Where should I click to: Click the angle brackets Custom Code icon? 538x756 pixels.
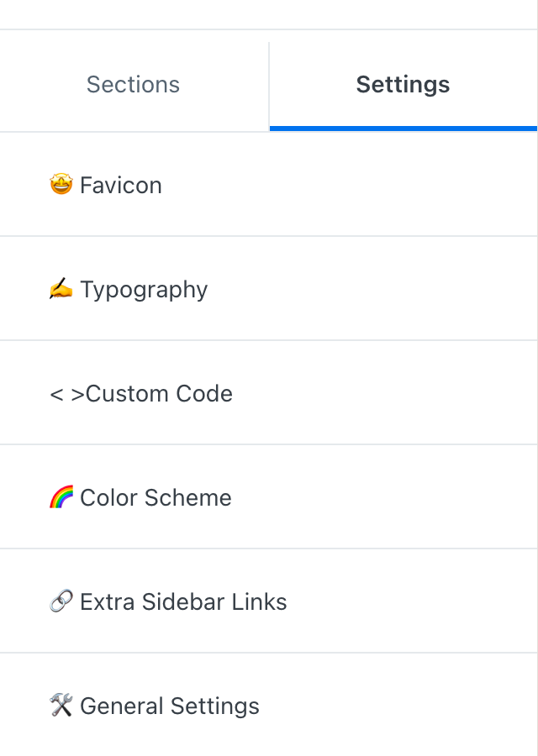click(x=66, y=394)
